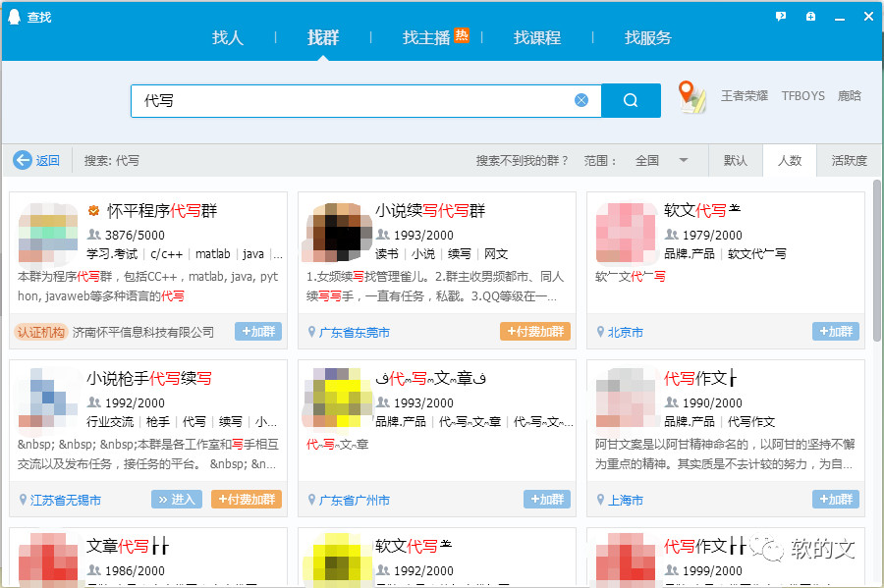Open the 找服务 tab
This screenshot has height=588, width=884.
[648, 37]
